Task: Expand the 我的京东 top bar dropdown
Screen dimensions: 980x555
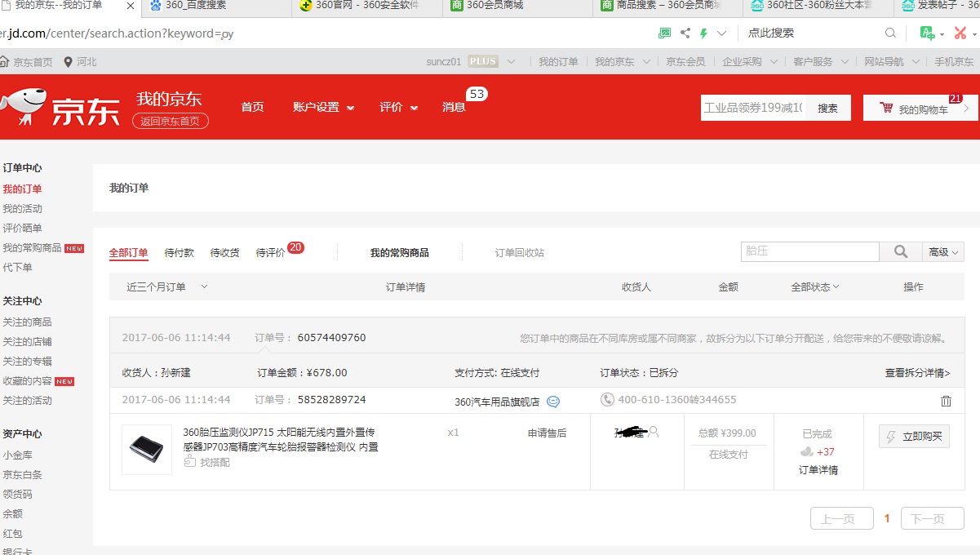Action: [x=646, y=62]
